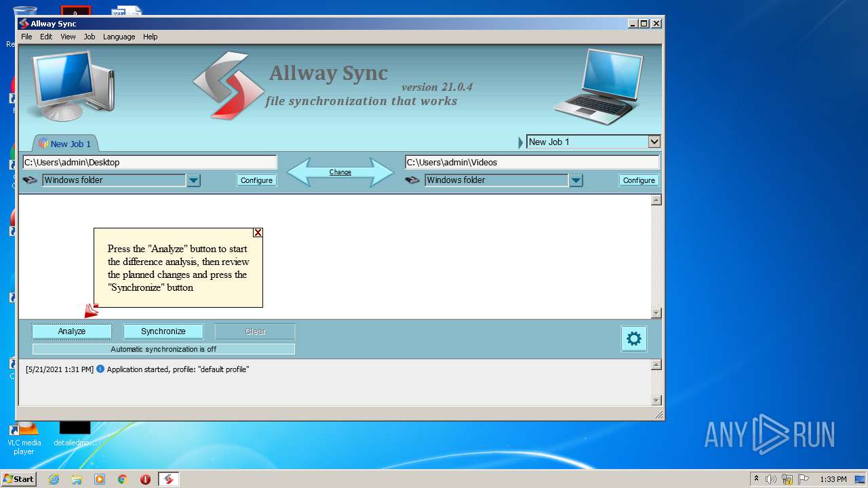Open the Help menu
The width and height of the screenshot is (868, 488).
click(151, 37)
